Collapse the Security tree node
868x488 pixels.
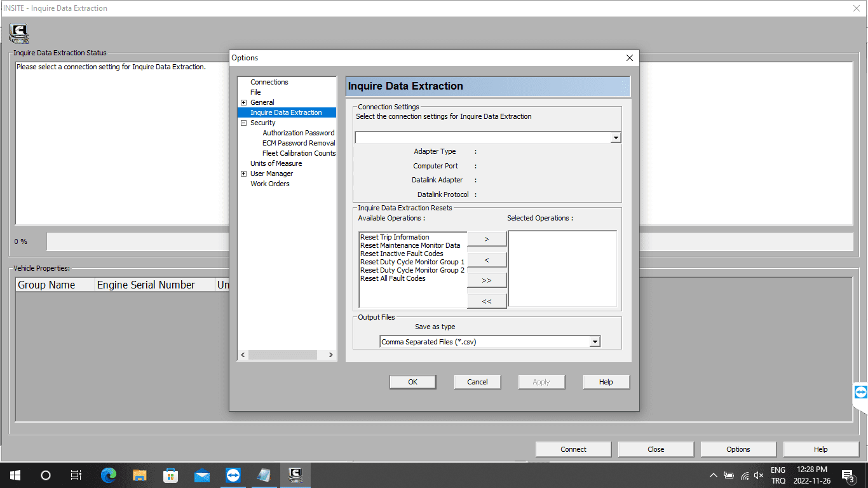[243, 123]
